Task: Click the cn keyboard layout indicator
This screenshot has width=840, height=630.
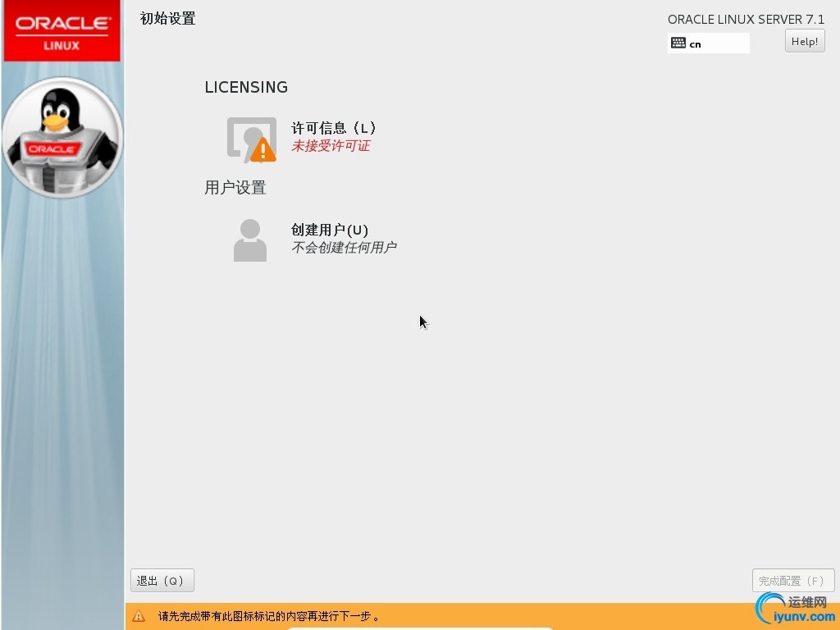Action: pyautogui.click(x=708, y=43)
